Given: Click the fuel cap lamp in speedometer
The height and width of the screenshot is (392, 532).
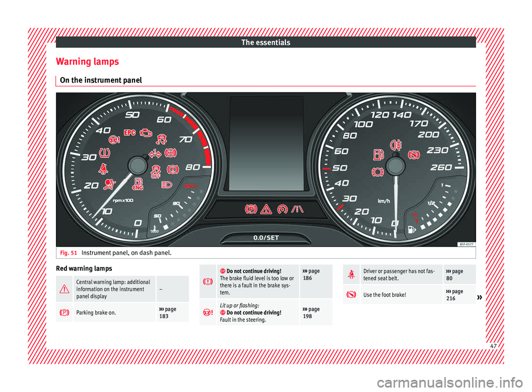Looking at the screenshot, I should (x=378, y=154).
